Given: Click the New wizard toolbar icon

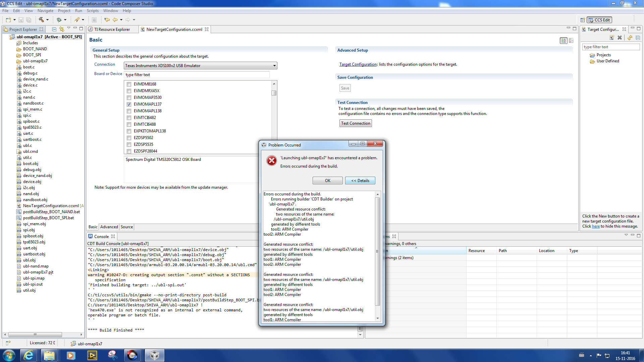Looking at the screenshot, I should coord(8,20).
